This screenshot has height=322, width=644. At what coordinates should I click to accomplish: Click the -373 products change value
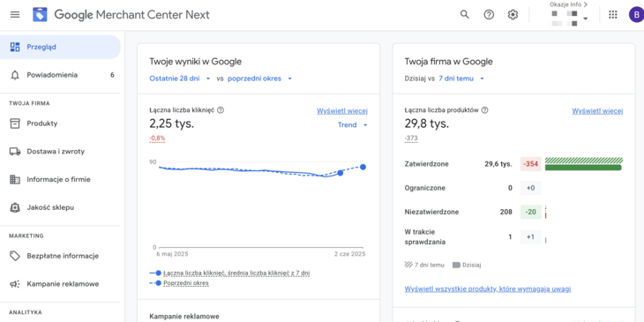411,139
